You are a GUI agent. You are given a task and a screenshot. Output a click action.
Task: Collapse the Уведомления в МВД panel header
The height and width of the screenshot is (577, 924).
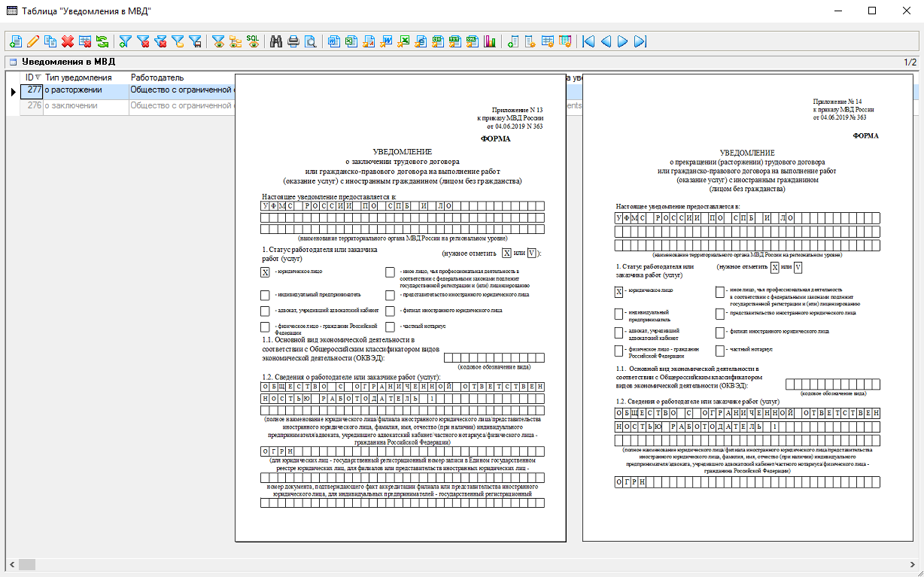(x=13, y=62)
